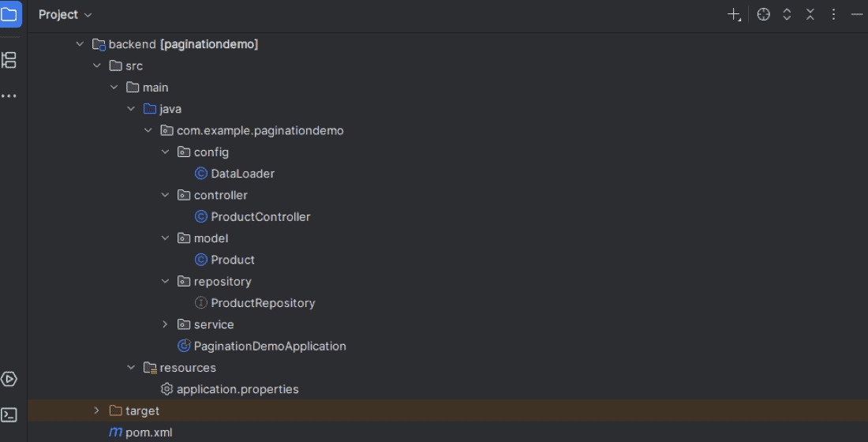868x442 pixels.
Task: Click the ProductController class icon
Action: pos(201,216)
